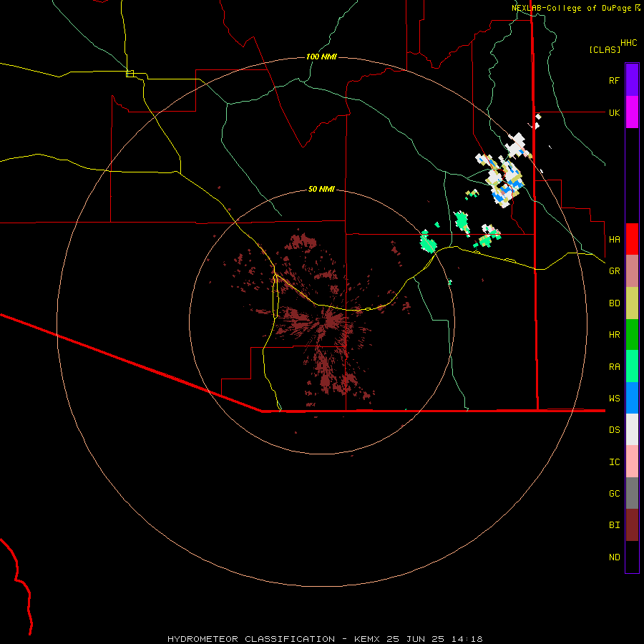Click the light green RA legend swatch

click(x=632, y=366)
